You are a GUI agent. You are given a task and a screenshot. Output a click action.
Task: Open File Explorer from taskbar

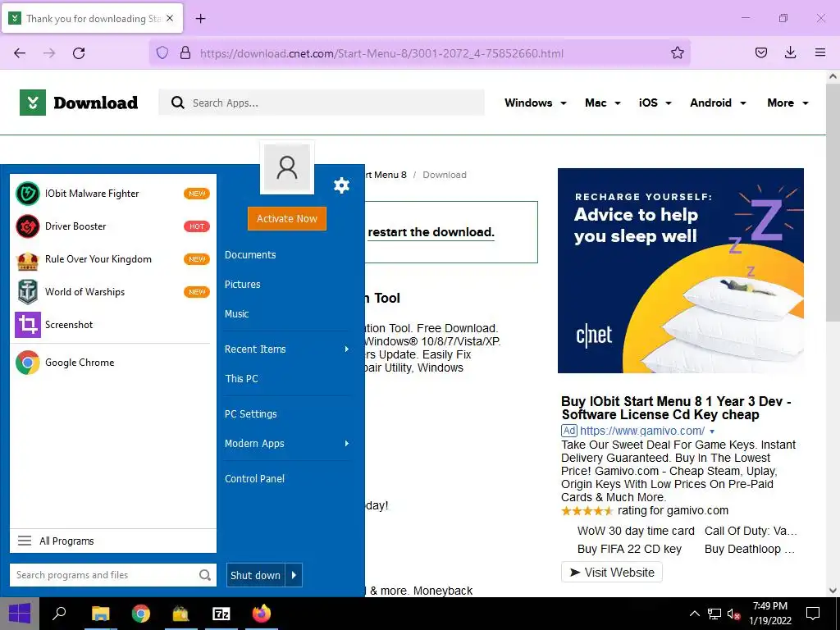pyautogui.click(x=100, y=614)
